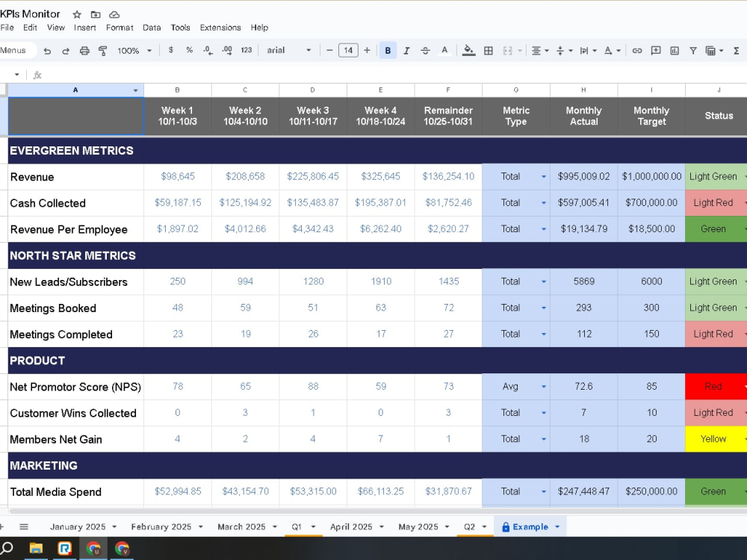Open the text wrapping dropdown
Screen dimensions: 747x560
click(x=588, y=51)
